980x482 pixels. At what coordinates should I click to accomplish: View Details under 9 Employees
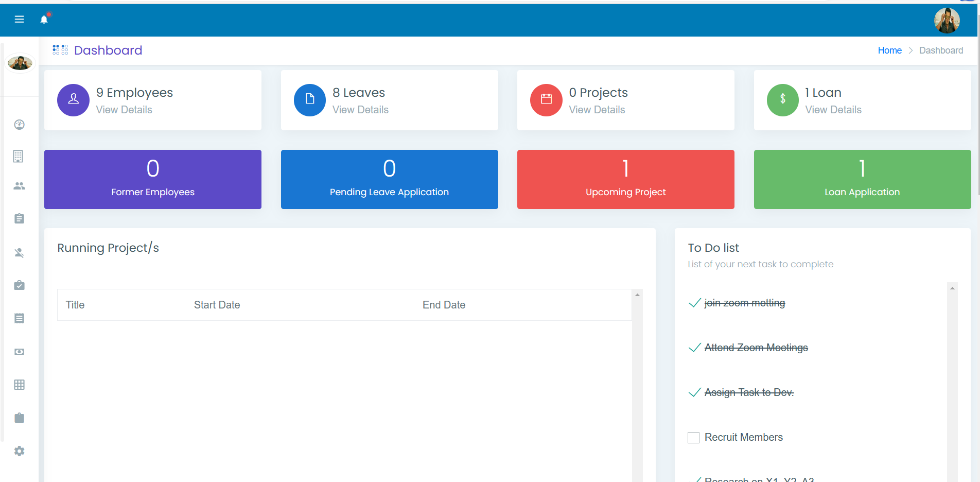coord(124,110)
